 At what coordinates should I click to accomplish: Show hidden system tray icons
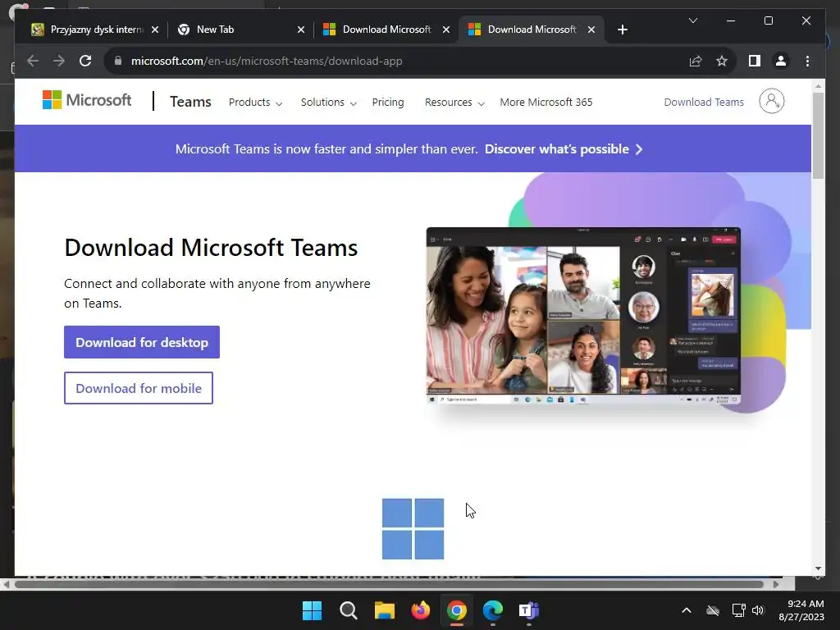[x=687, y=610]
